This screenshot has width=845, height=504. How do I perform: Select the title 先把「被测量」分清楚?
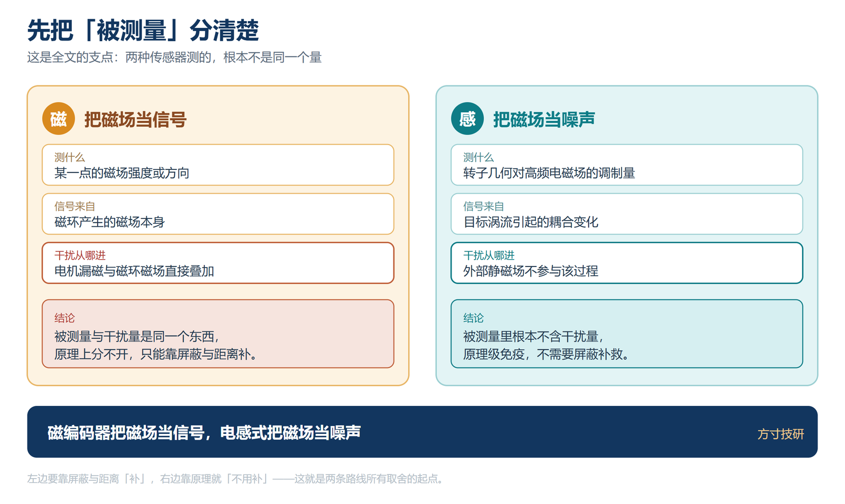143,30
